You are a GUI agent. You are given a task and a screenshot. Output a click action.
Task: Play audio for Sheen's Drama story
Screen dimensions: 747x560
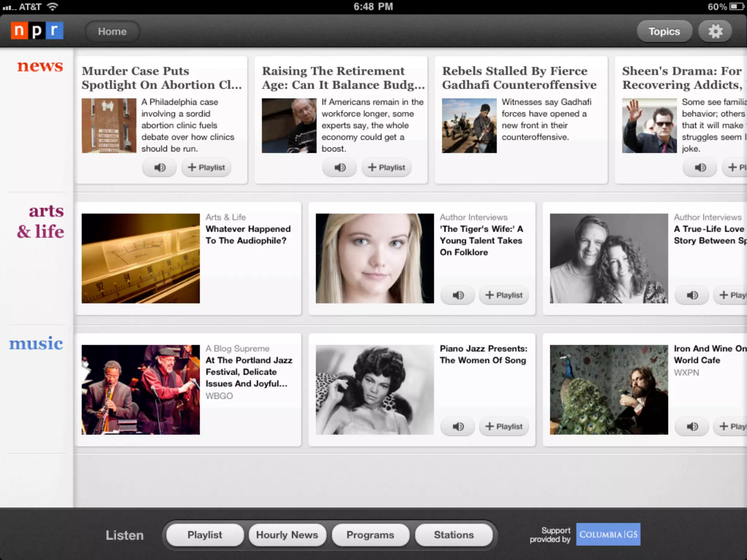tap(700, 167)
